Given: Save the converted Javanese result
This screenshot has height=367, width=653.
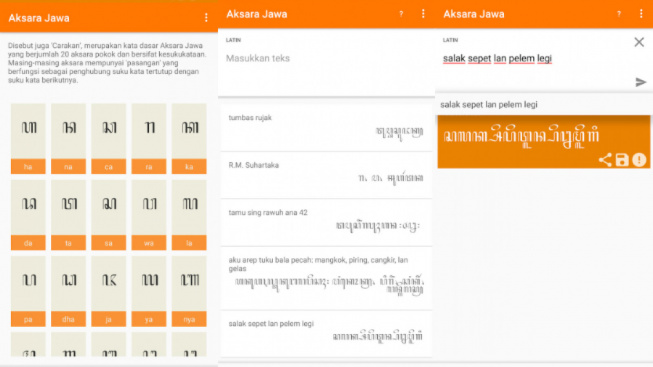Looking at the screenshot, I should (622, 160).
